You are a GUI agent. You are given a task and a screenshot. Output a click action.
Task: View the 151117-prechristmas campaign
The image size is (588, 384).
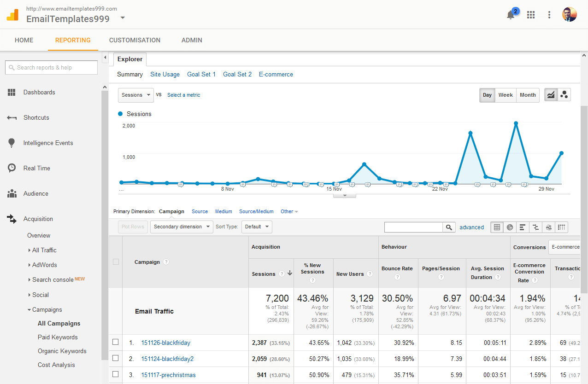click(168, 375)
